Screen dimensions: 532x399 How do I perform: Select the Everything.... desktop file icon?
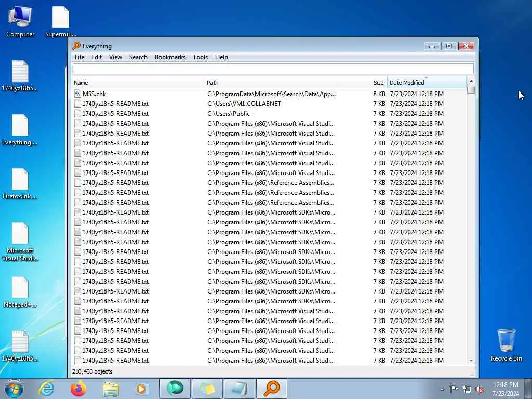tap(20, 130)
